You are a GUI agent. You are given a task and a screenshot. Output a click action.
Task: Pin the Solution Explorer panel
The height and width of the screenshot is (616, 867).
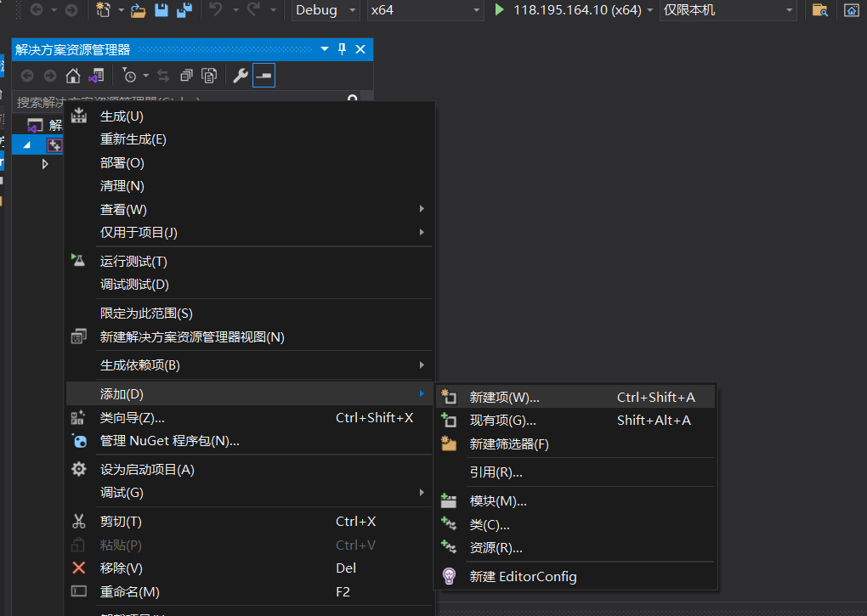pyautogui.click(x=341, y=49)
